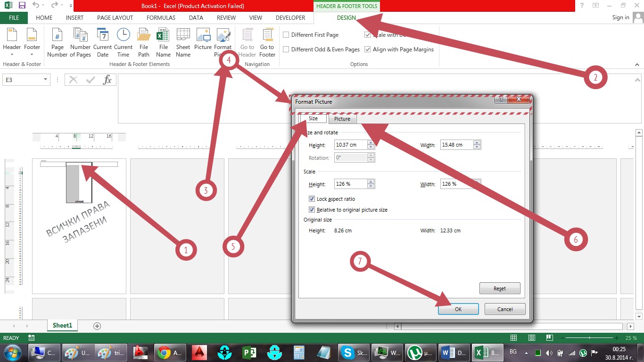Click the size Width field spinner arrows
This screenshot has width=644, height=362.
pyautogui.click(x=477, y=145)
